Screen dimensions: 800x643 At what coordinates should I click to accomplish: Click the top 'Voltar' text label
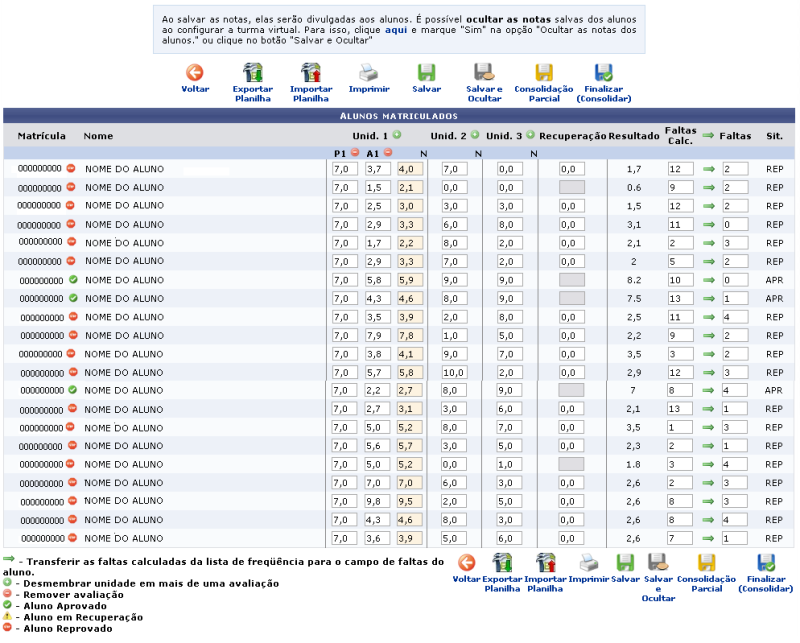(195, 89)
